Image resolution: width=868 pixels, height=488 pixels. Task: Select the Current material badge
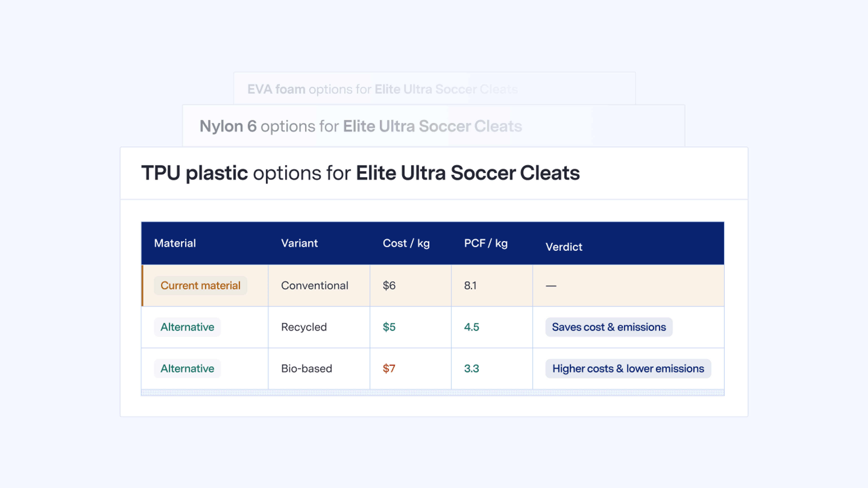200,286
